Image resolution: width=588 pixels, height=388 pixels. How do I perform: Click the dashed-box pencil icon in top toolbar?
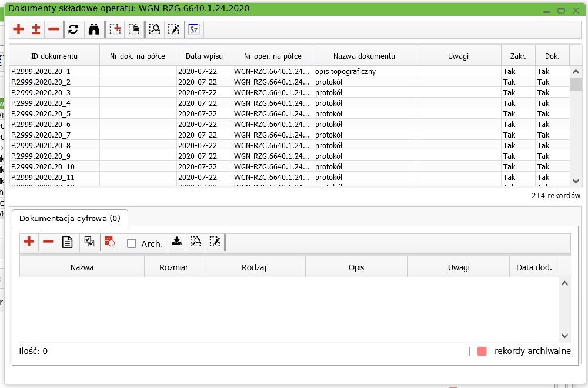pyautogui.click(x=173, y=29)
